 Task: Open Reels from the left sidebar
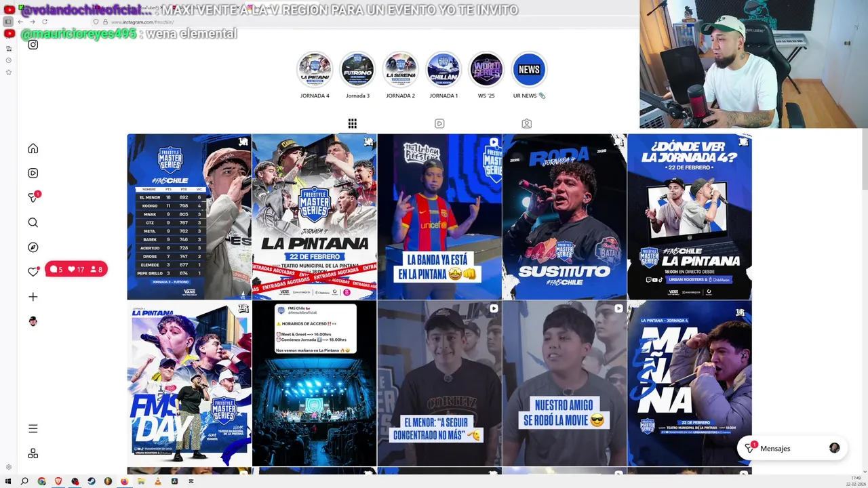(33, 173)
